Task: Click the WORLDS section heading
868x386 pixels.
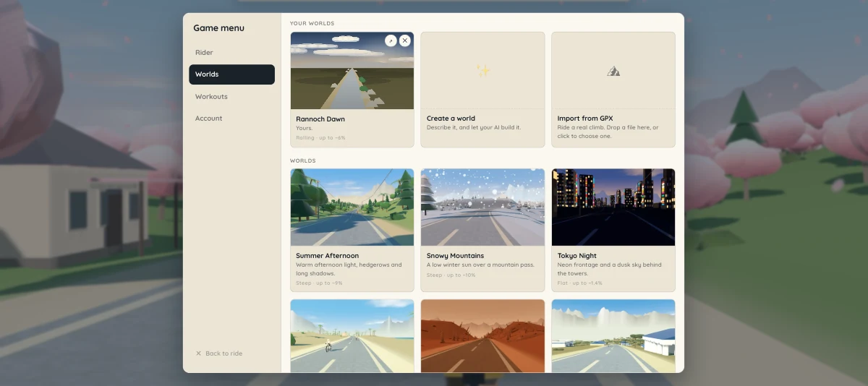Action: (303, 160)
